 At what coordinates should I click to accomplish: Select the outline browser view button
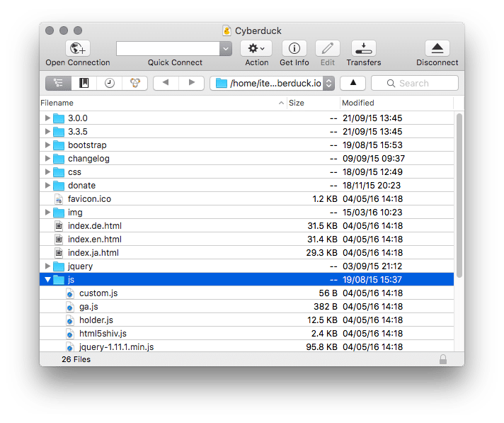click(x=59, y=83)
